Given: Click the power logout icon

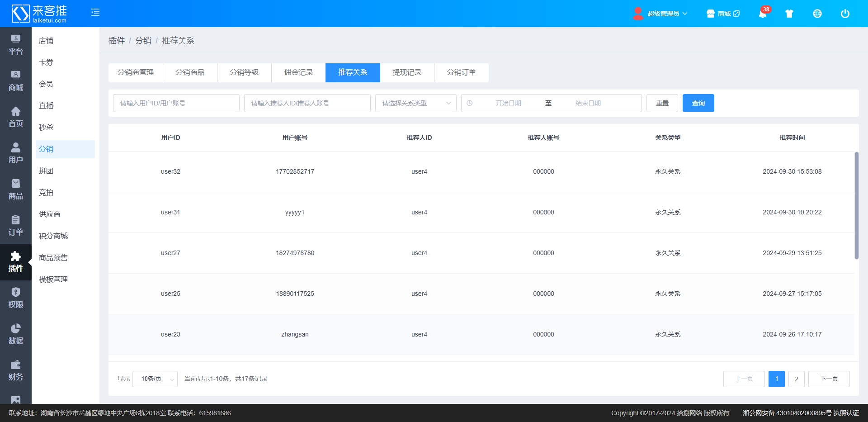Looking at the screenshot, I should tap(844, 14).
